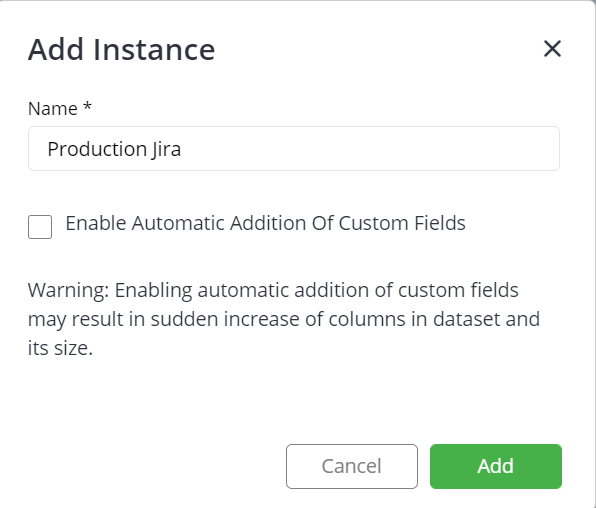Image resolution: width=596 pixels, height=508 pixels.
Task: Click the Name field label
Action: [x=53, y=109]
